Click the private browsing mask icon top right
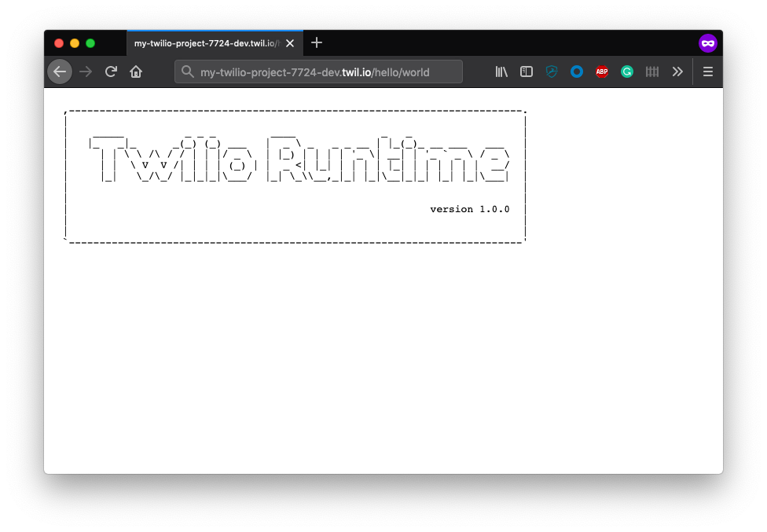 coord(708,43)
